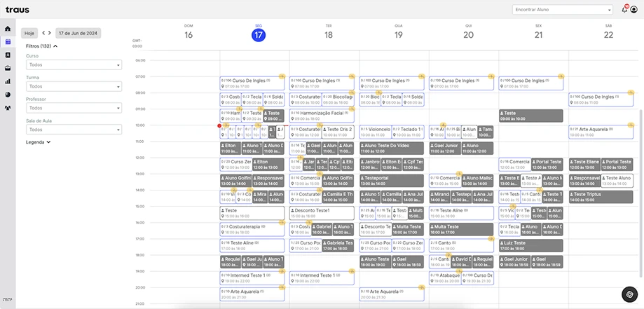
Task: Open the Professor filter dropdown
Action: click(x=74, y=108)
